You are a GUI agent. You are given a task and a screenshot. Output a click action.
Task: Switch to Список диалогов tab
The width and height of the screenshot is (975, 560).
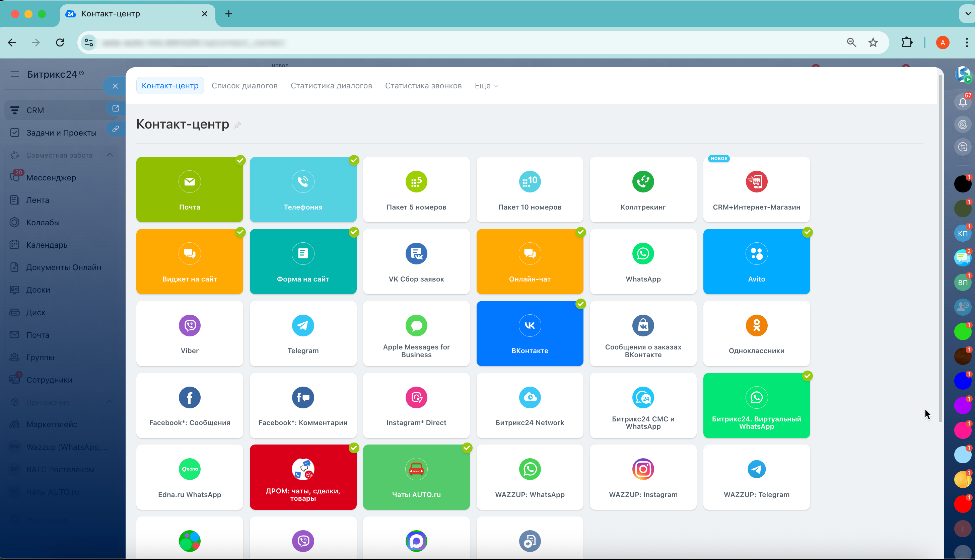(244, 86)
